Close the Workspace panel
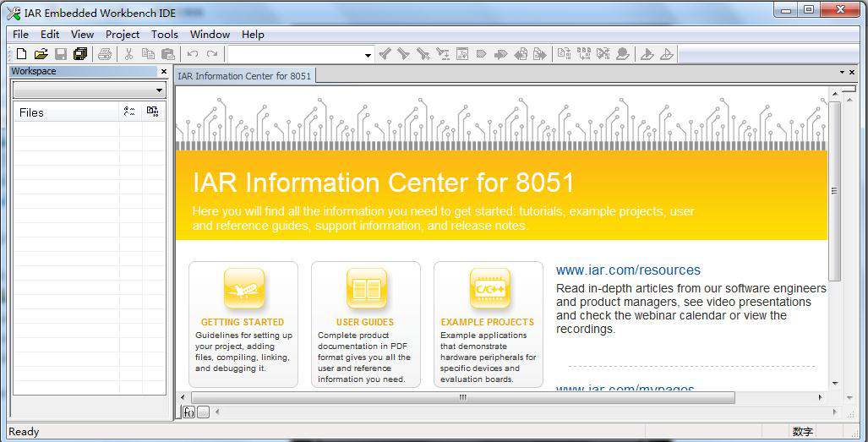 coord(164,71)
